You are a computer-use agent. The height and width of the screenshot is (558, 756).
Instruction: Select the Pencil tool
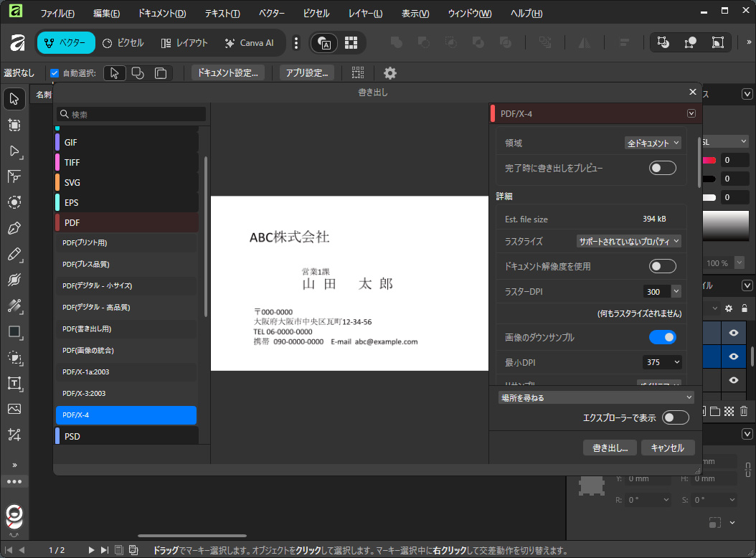point(14,254)
